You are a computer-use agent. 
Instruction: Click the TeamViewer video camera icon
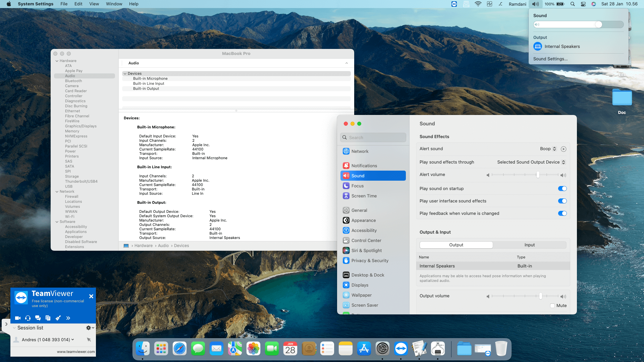point(18,318)
